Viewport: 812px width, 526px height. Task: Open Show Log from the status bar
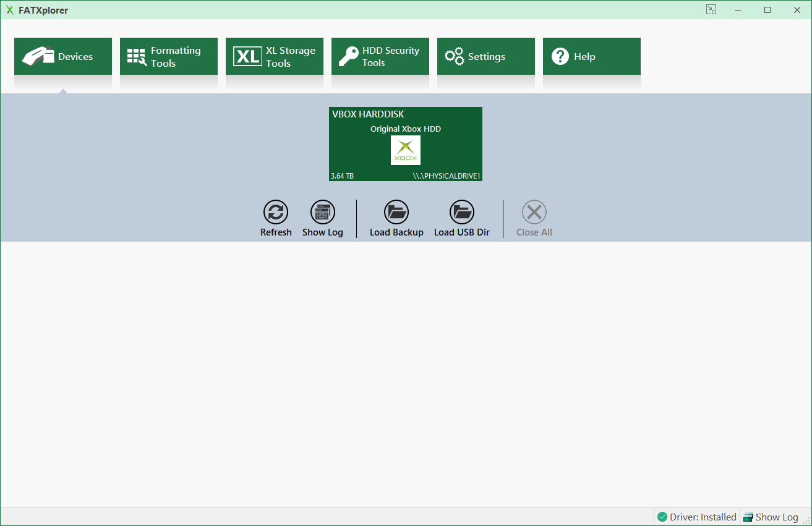point(771,517)
